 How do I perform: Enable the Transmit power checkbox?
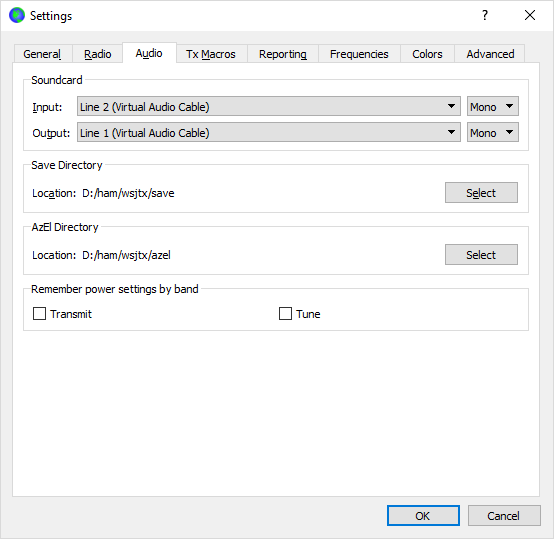coord(39,313)
